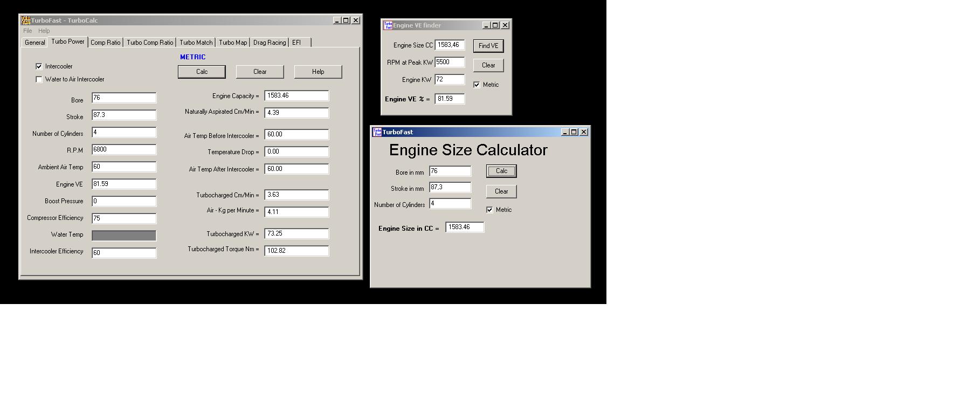This screenshot has width=980, height=407.
Task: Click the Temperature Drop result field
Action: (296, 151)
